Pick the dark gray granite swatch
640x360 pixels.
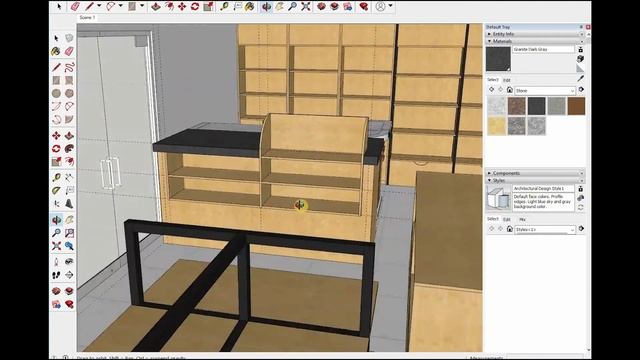pyautogui.click(x=536, y=106)
